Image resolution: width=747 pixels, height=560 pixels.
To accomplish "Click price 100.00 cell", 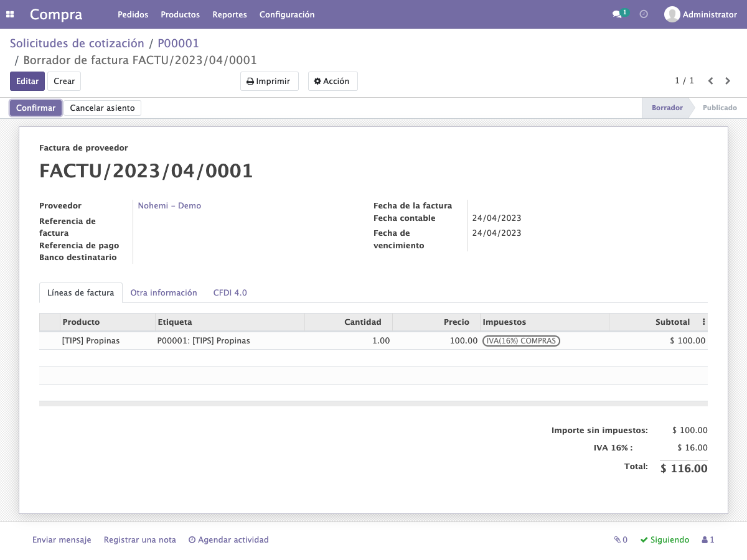I will 436,341.
